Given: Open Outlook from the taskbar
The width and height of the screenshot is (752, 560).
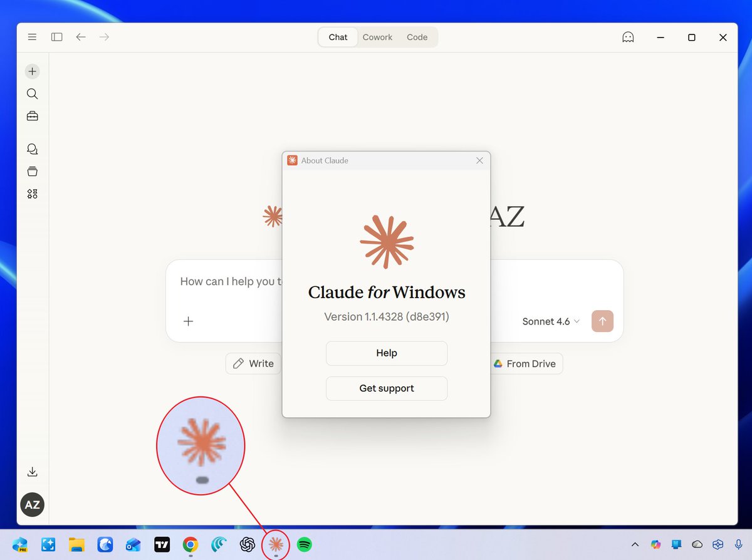Looking at the screenshot, I should point(133,544).
